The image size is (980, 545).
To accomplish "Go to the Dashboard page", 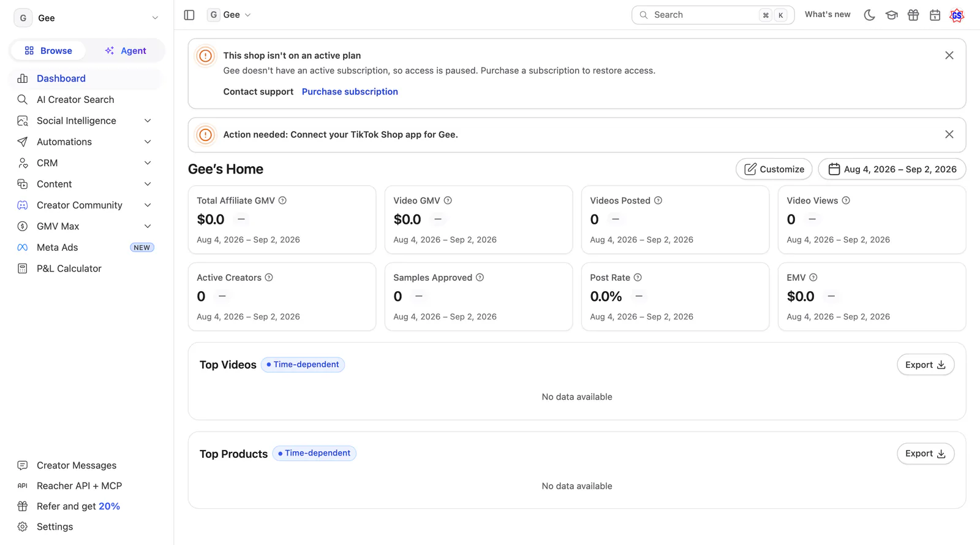I will point(86,78).
